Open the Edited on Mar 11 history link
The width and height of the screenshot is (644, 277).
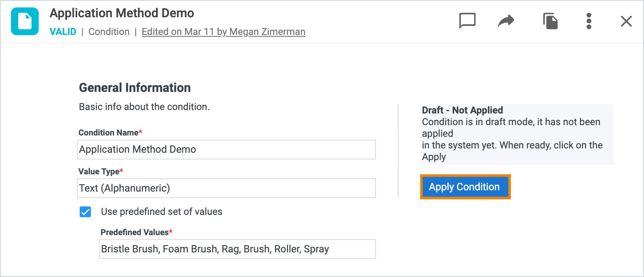(x=223, y=32)
